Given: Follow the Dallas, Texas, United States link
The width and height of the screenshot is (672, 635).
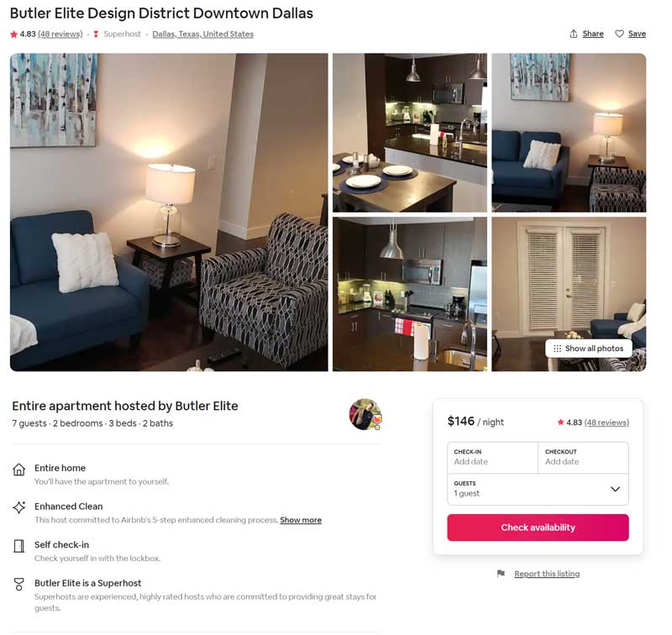Looking at the screenshot, I should click(x=202, y=34).
